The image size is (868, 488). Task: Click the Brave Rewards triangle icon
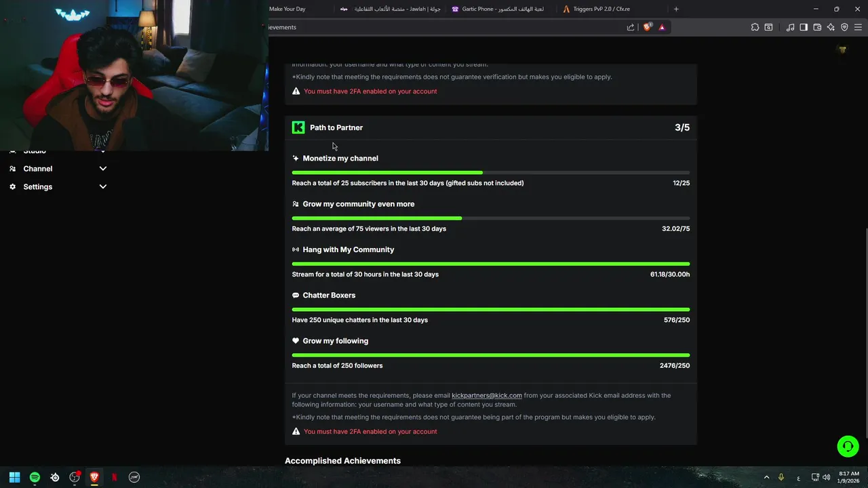click(x=662, y=27)
